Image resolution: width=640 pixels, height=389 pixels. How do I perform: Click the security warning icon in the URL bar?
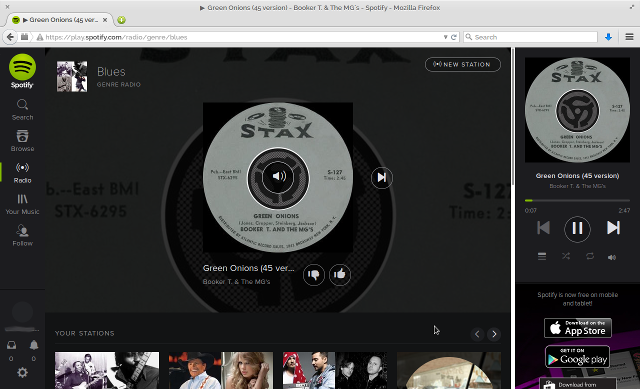[40, 37]
